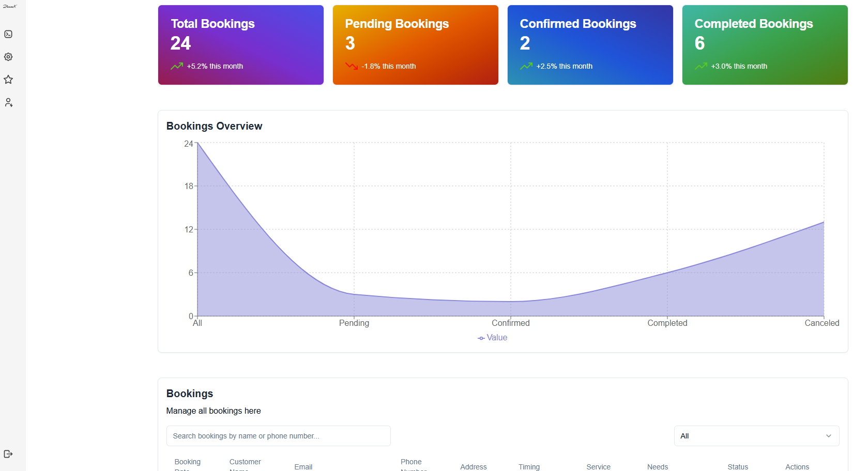The image size is (868, 471).
Task: Click the Search bookings input field
Action: click(278, 436)
